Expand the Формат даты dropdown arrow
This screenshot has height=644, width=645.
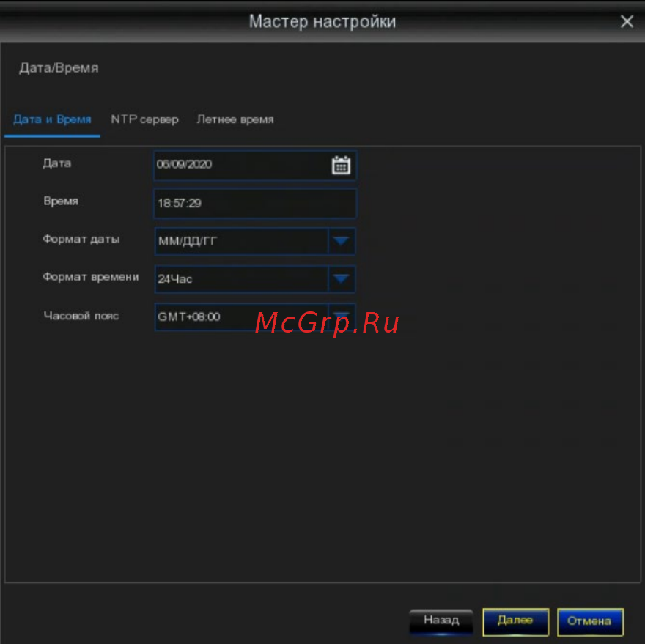[341, 241]
